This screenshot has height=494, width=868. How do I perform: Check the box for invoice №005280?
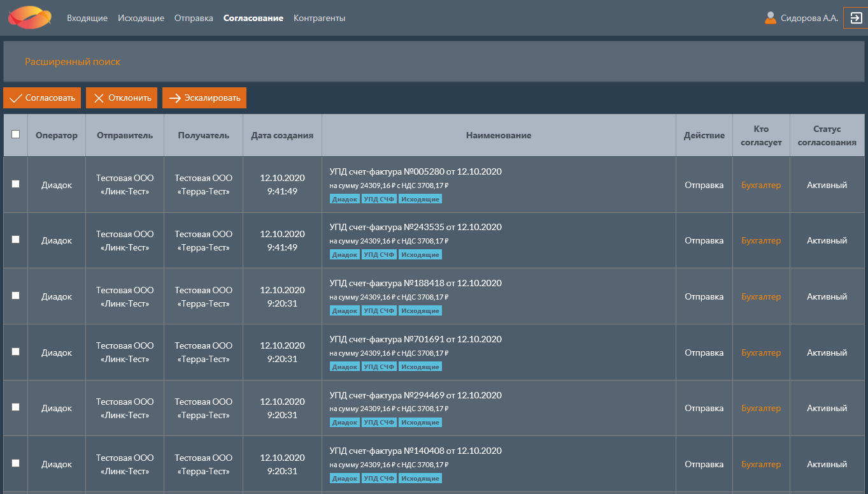[x=16, y=184]
